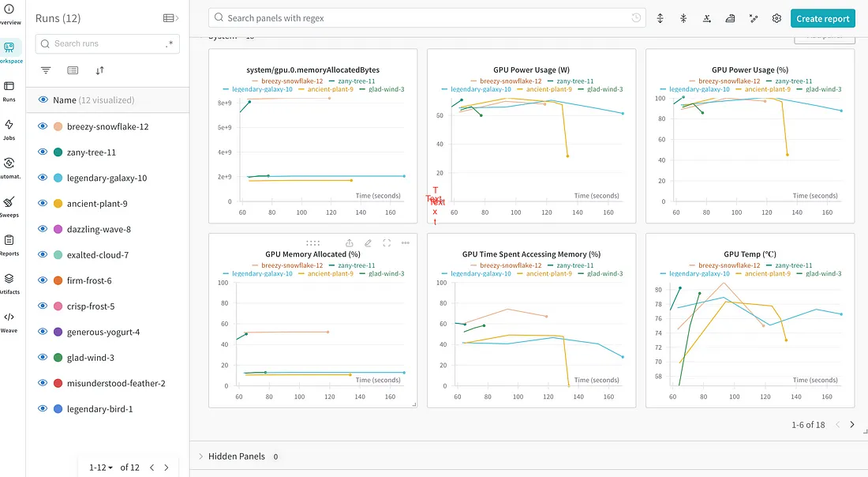868x477 pixels.
Task: Hide the breezy-snowflake-12 run
Action: (43, 126)
